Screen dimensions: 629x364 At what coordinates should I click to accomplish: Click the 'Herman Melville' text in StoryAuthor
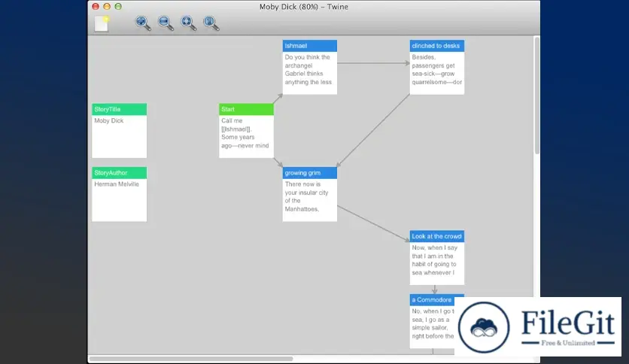click(x=117, y=184)
